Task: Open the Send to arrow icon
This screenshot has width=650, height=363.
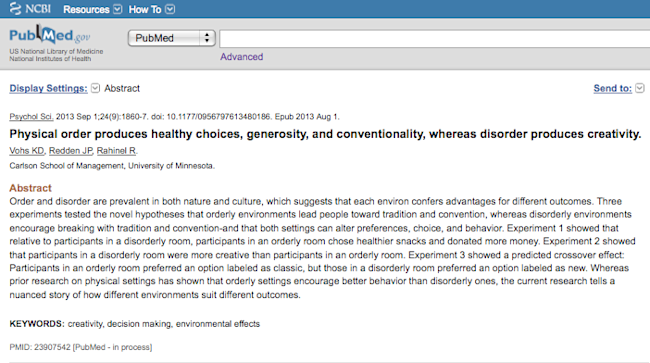Action: click(x=640, y=88)
